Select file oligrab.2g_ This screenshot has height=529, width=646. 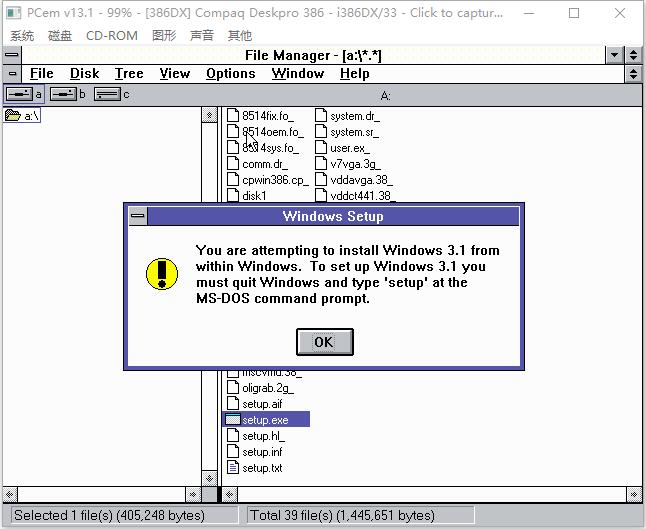tap(261, 388)
